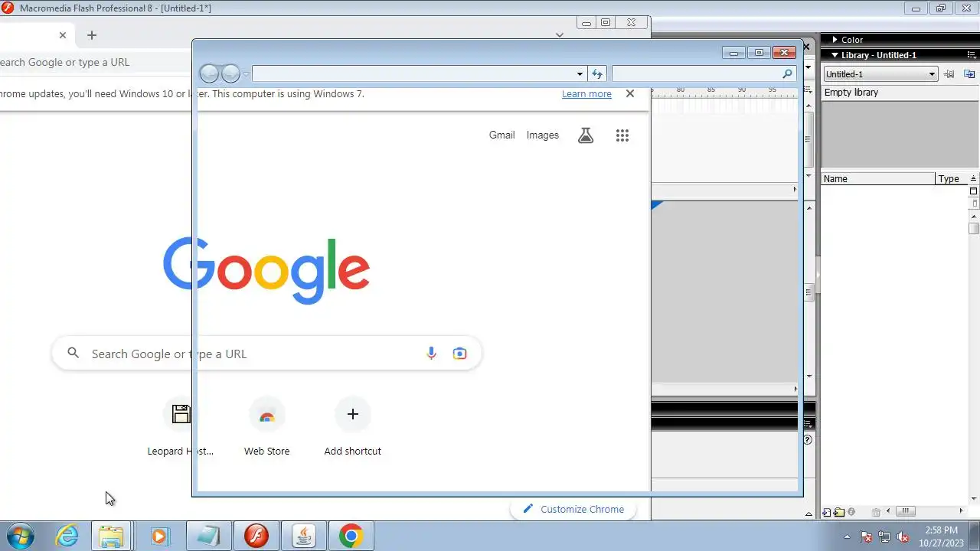Open a New Library Panel via icon
The height and width of the screenshot is (551, 980).
pos(969,74)
